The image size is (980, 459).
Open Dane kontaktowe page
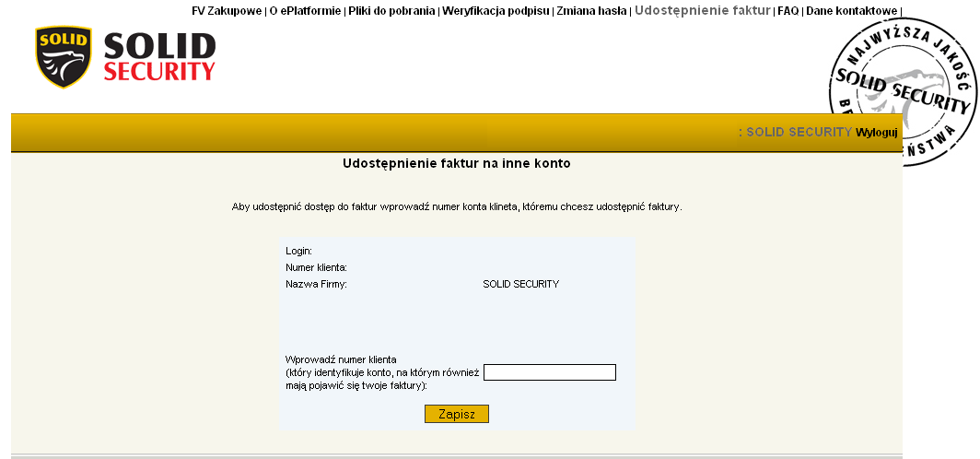[x=851, y=11]
